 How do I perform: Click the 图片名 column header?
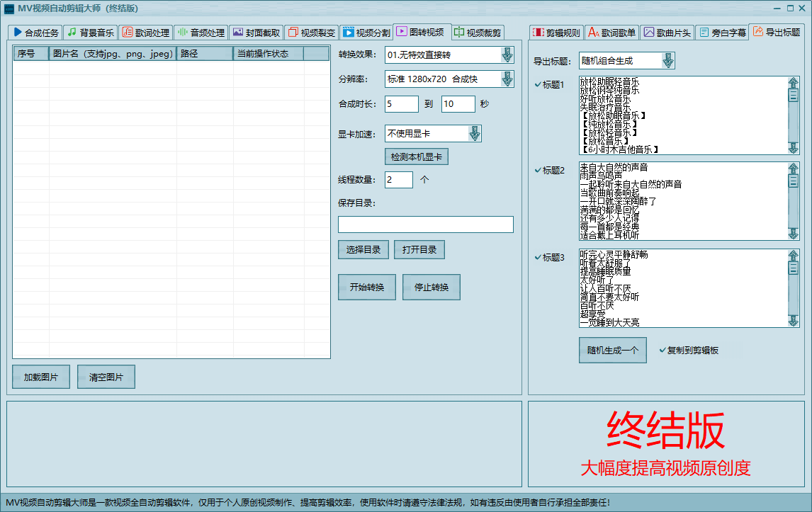(113, 54)
